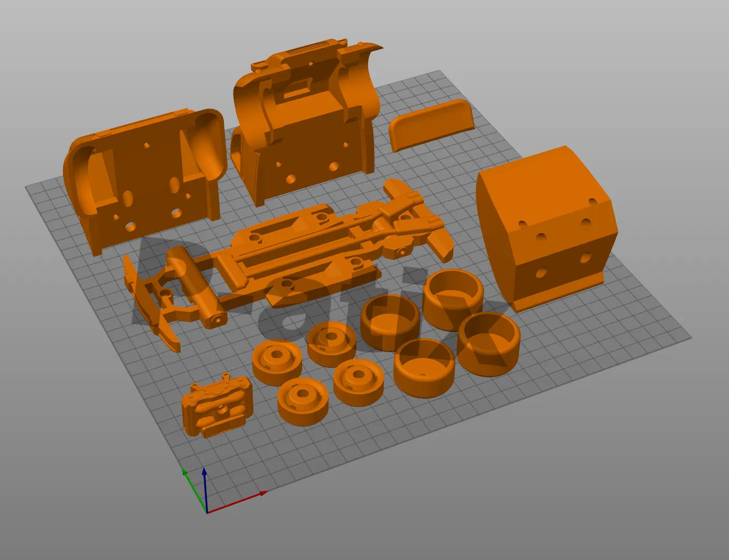Screen dimensions: 729x560
Task: Select the small rounded cap piece
Action: point(431,125)
